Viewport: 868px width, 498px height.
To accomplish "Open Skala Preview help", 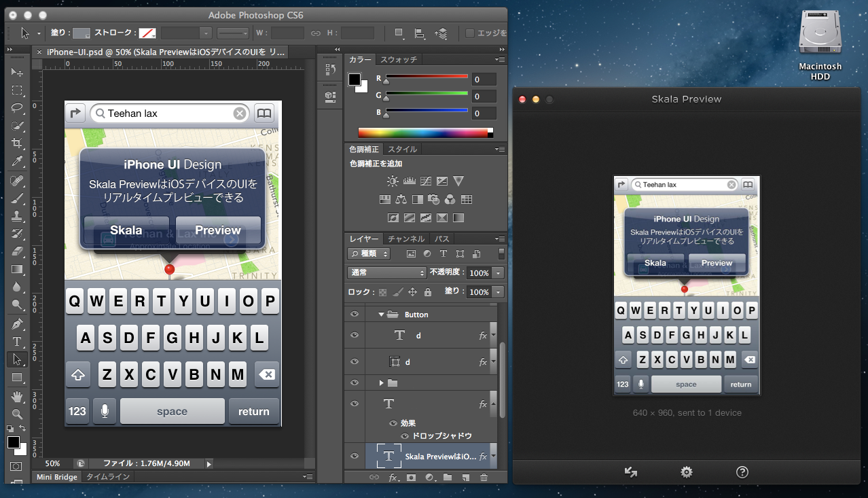I will 742,472.
